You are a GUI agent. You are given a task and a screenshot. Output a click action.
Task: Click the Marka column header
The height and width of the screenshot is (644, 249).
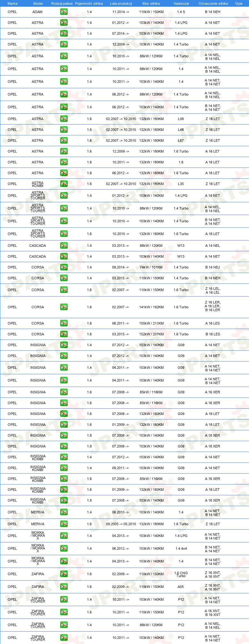click(12, 4)
